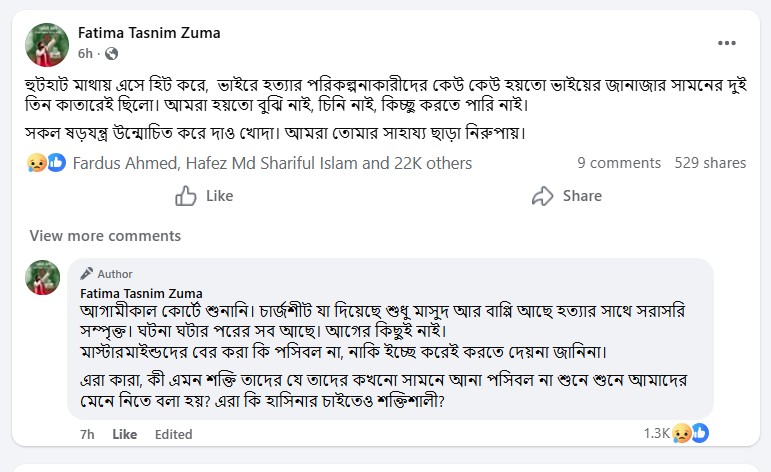771x472 pixels.
Task: Open the comment's 7h timestamp
Action: click(87, 434)
